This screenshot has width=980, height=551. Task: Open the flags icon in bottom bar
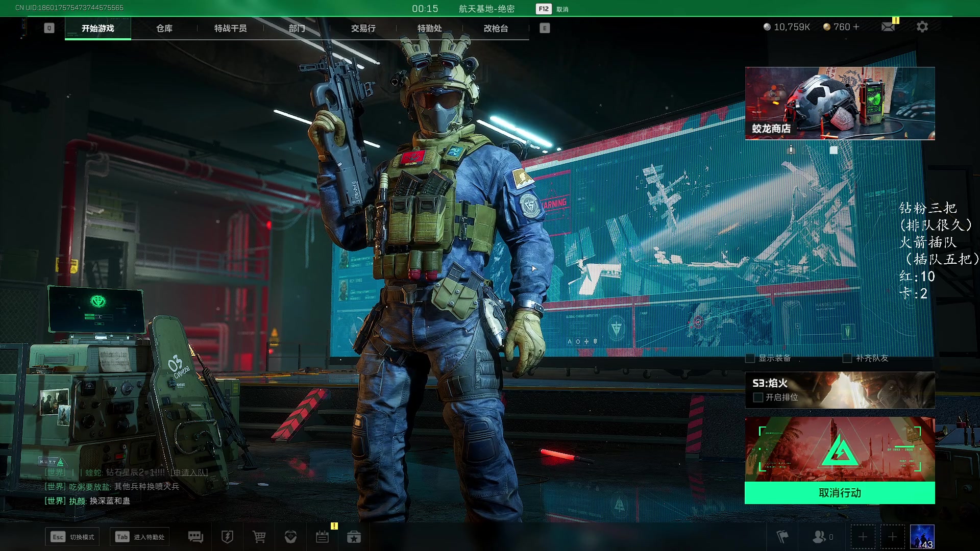click(782, 537)
